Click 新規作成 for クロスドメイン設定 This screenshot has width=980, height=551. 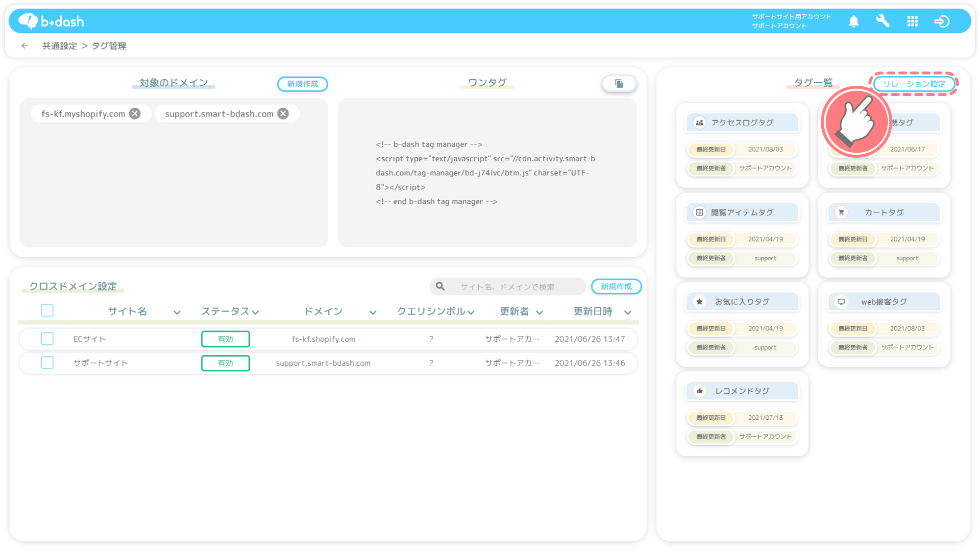616,287
